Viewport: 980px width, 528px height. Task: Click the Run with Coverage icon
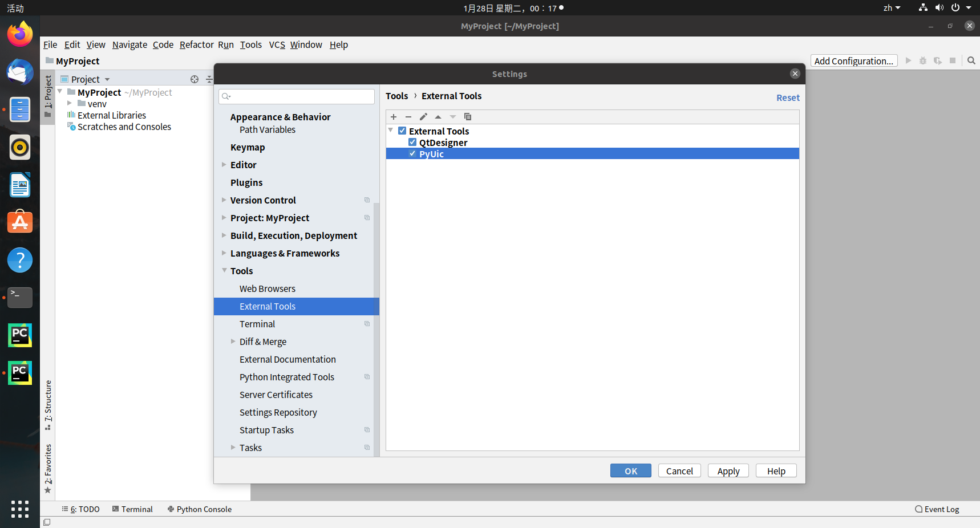[938, 60]
